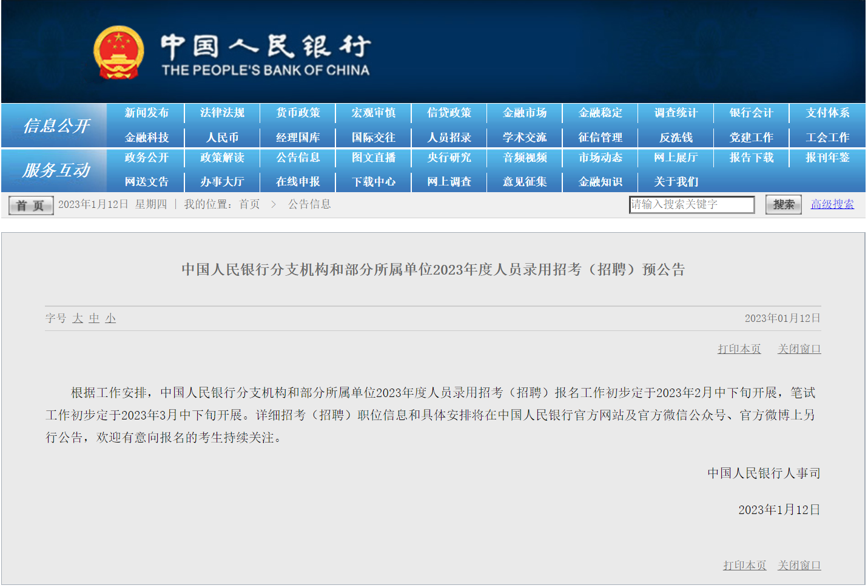Open 学术交流 navigation item
The width and height of the screenshot is (868, 588).
(x=525, y=138)
